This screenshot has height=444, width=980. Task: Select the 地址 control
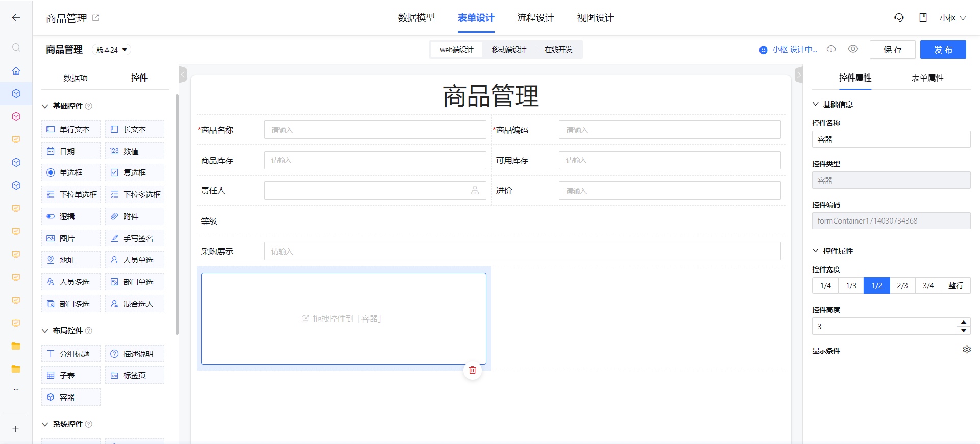click(x=70, y=260)
